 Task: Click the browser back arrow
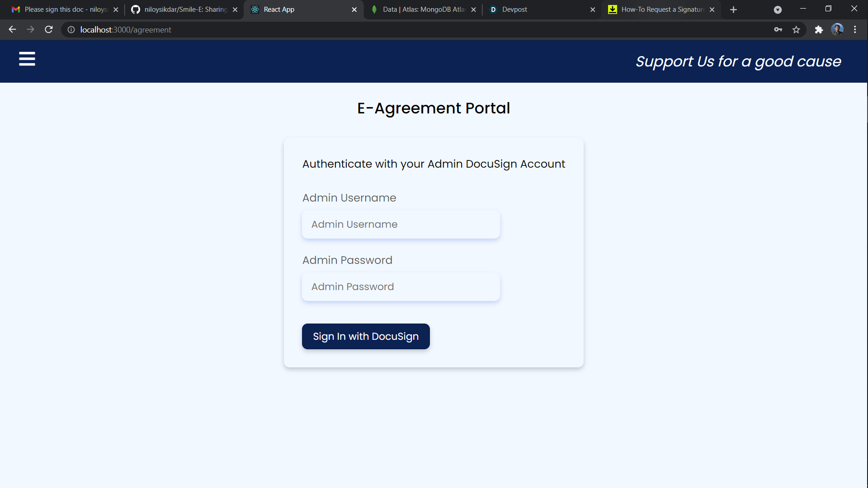[x=12, y=30]
